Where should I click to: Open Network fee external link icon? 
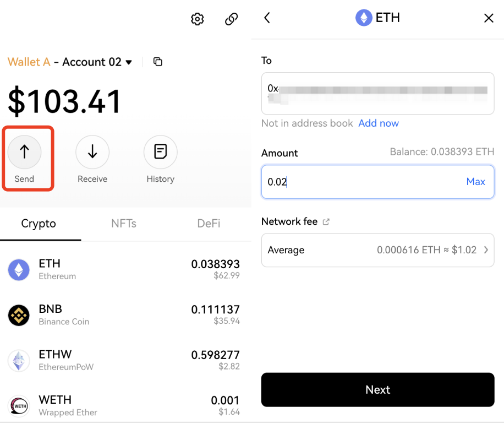pos(326,222)
